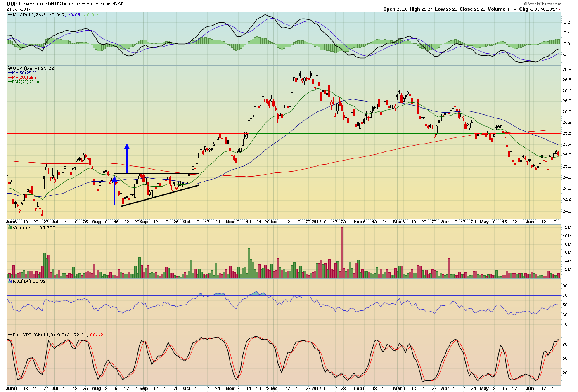Image resolution: width=578 pixels, height=392 pixels.
Task: Click the red line swatch beside MA(200)
Action: coord(10,78)
